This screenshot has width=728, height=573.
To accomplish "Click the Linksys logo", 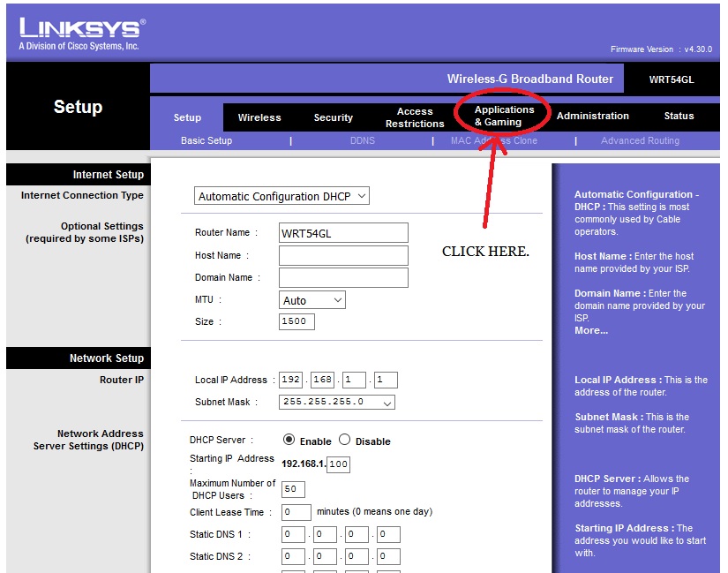I will 82,34.
